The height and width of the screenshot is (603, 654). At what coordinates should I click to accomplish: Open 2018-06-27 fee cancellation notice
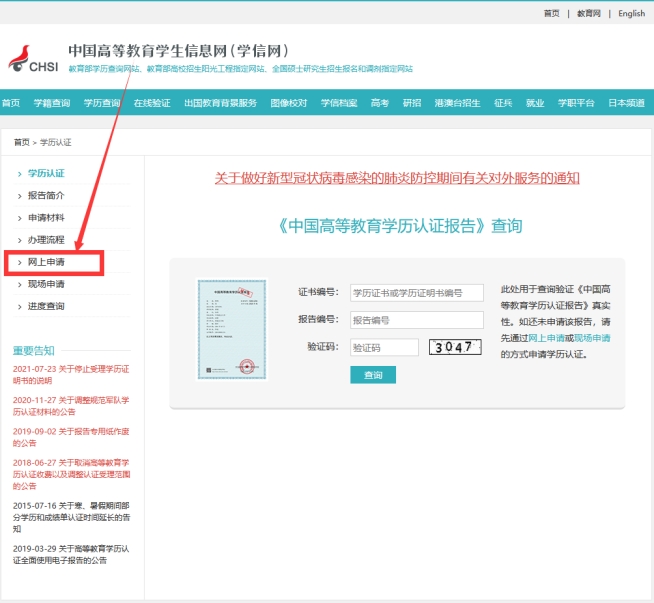[x=71, y=474]
